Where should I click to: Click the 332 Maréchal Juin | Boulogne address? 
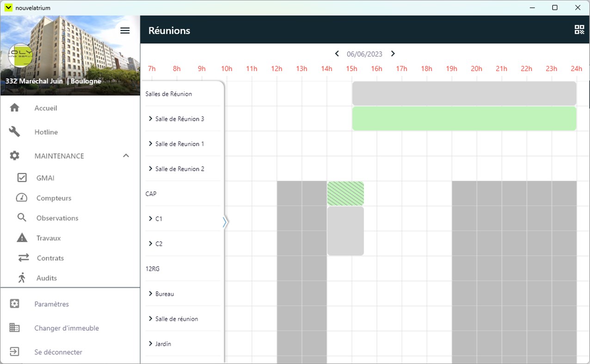pos(53,81)
